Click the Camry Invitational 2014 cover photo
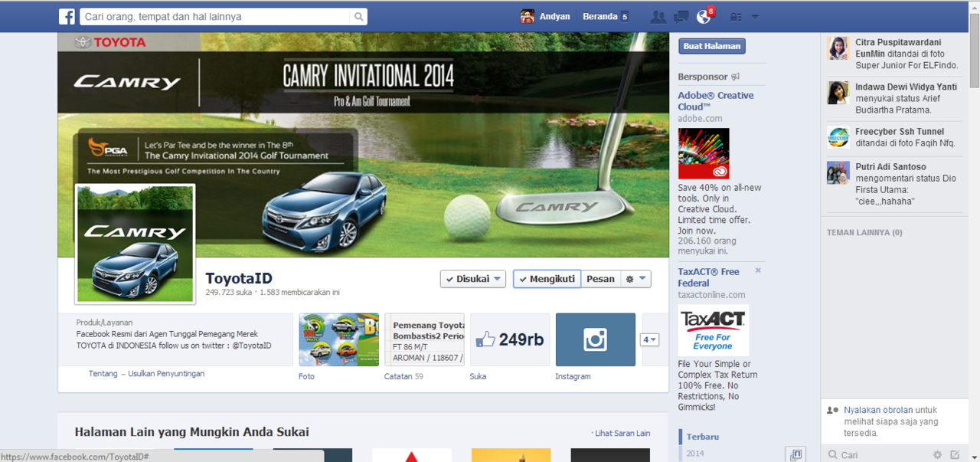This screenshot has width=980, height=462. click(x=364, y=145)
